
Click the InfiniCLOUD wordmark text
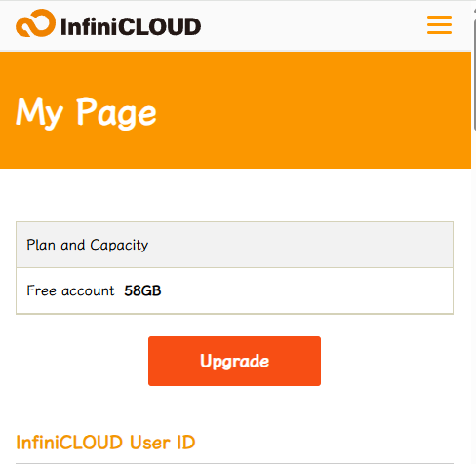coord(131,26)
